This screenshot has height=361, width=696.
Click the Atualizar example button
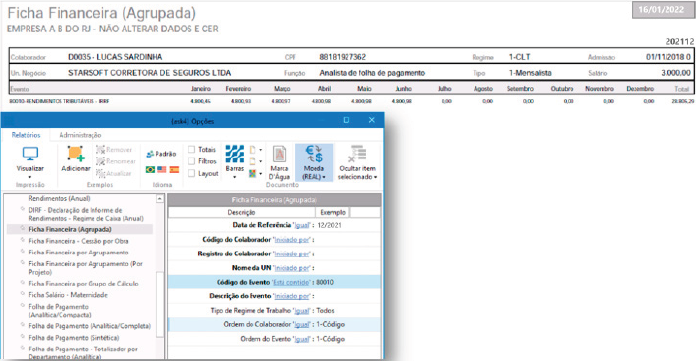[114, 173]
